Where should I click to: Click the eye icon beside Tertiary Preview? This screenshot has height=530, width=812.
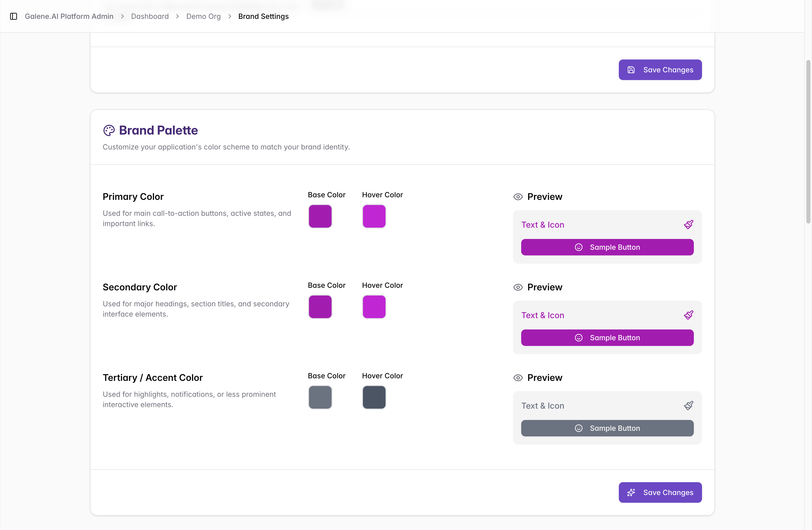(518, 378)
